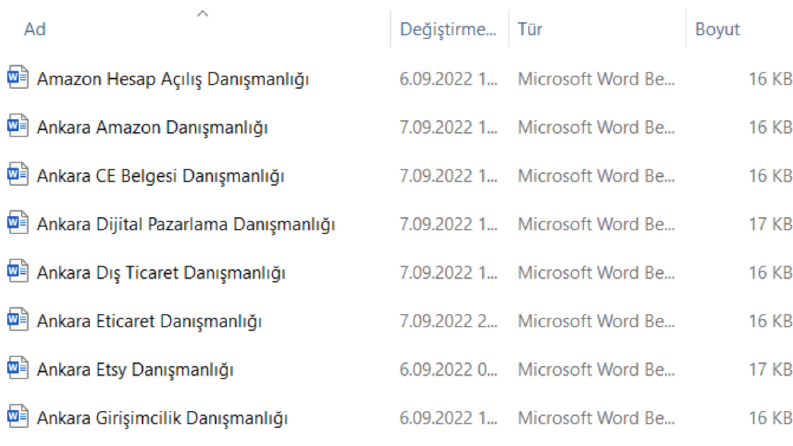Select file Ankara Amazon Danışmanlığı

152,127
